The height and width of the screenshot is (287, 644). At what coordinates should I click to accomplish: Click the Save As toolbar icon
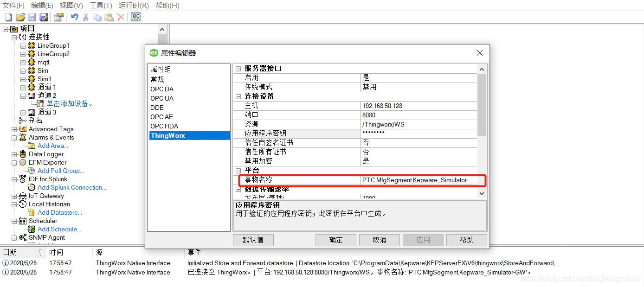tap(44, 17)
